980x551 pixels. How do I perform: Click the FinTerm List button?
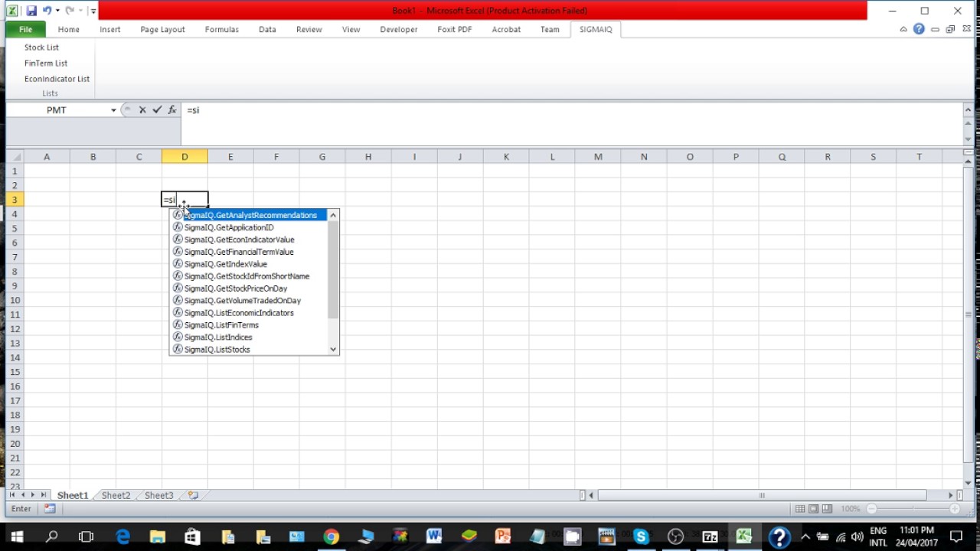click(x=46, y=64)
